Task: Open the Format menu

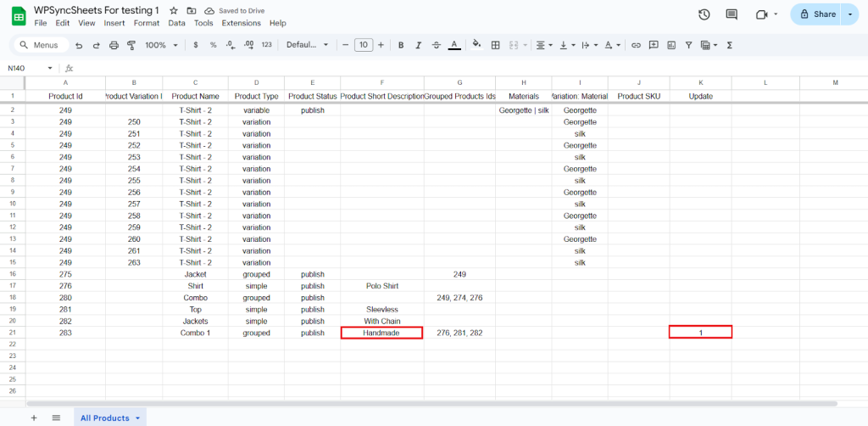Action: (147, 23)
